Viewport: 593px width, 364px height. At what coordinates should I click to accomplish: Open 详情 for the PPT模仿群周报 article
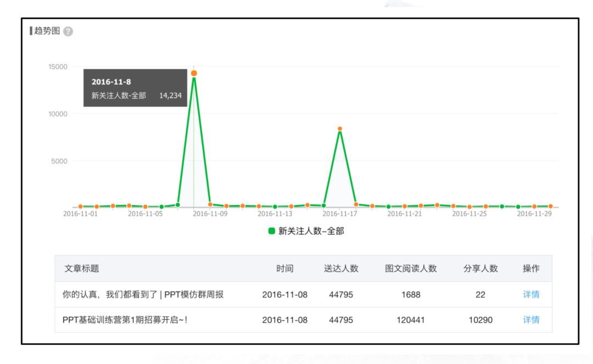(x=531, y=294)
